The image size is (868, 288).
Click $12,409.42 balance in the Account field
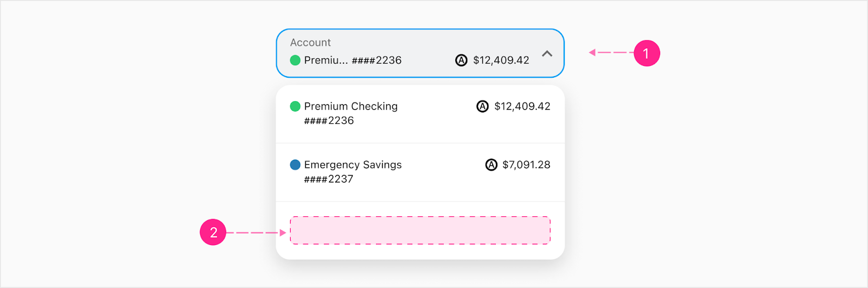tap(501, 60)
